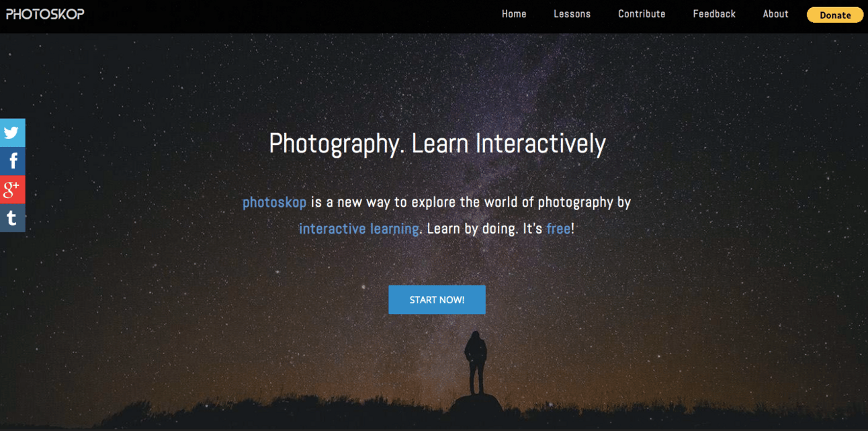Click the Twitter share icon
Image resolution: width=868 pixels, height=431 pixels.
pyautogui.click(x=12, y=133)
